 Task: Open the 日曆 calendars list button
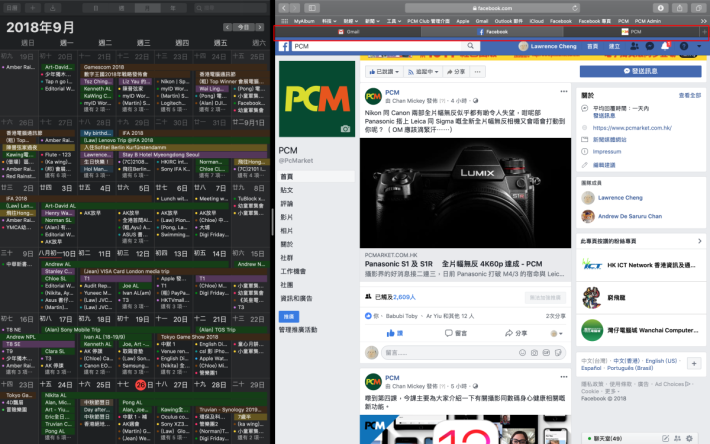point(12,8)
